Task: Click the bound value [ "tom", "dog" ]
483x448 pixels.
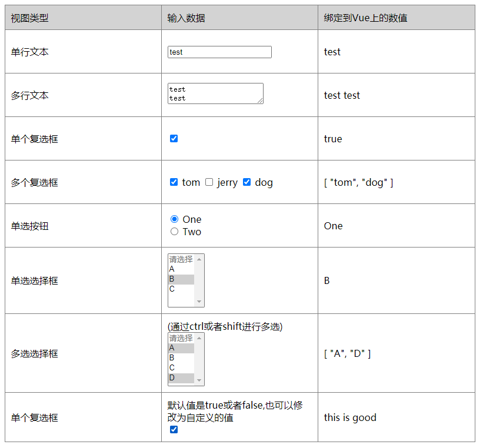Action: click(358, 182)
